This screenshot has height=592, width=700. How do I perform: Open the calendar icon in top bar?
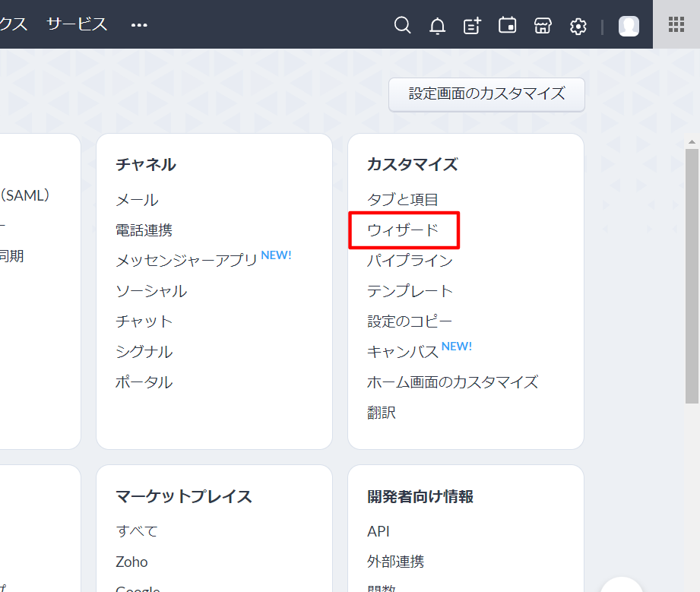507,25
